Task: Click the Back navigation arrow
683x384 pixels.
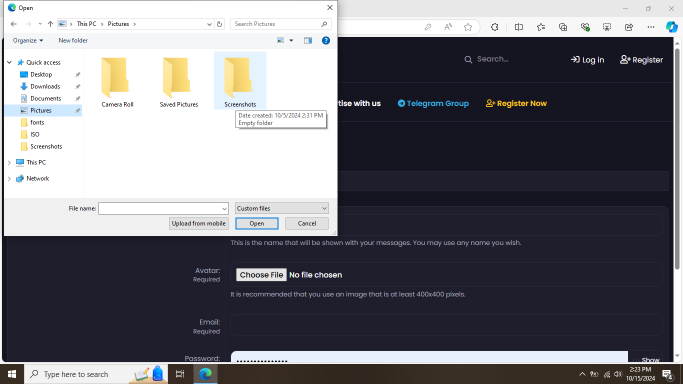Action: tap(14, 24)
